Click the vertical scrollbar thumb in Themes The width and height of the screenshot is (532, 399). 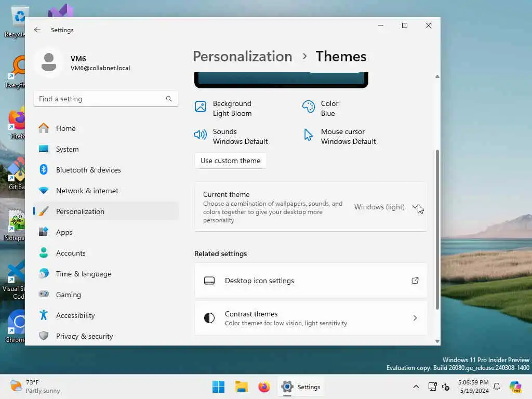pos(437,229)
